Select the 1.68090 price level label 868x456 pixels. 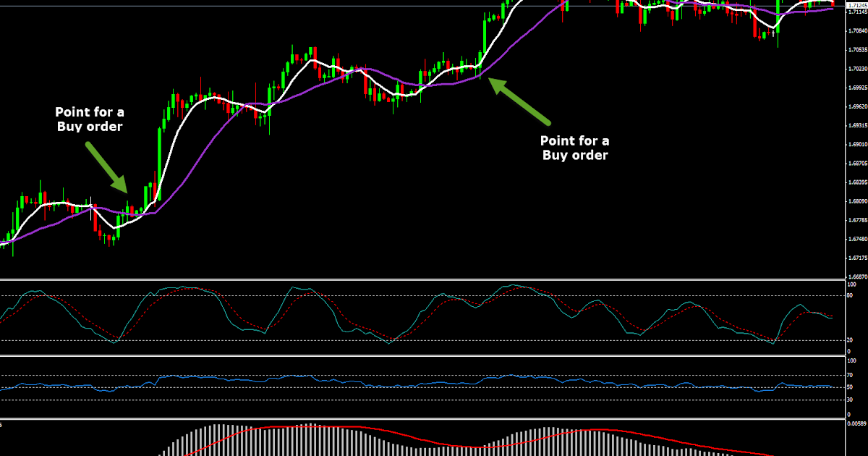858,201
